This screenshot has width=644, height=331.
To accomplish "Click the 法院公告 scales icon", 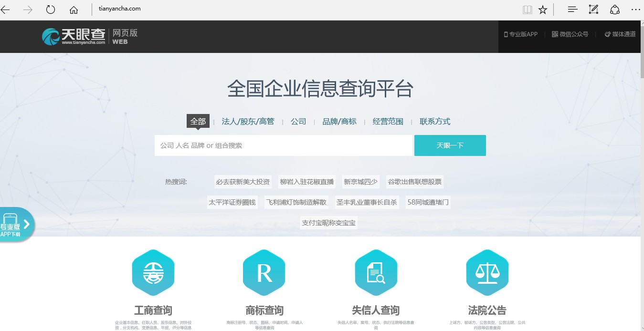I will pyautogui.click(x=487, y=273).
